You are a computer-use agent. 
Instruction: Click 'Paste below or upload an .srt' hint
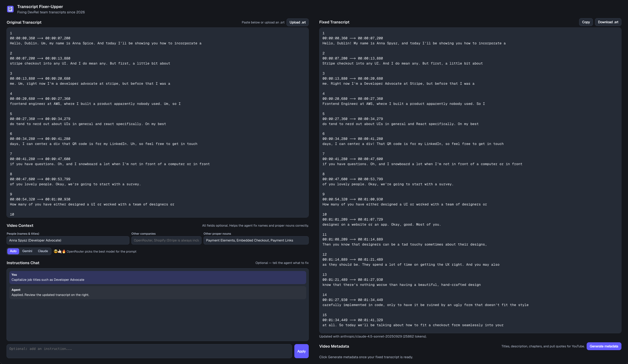click(263, 22)
